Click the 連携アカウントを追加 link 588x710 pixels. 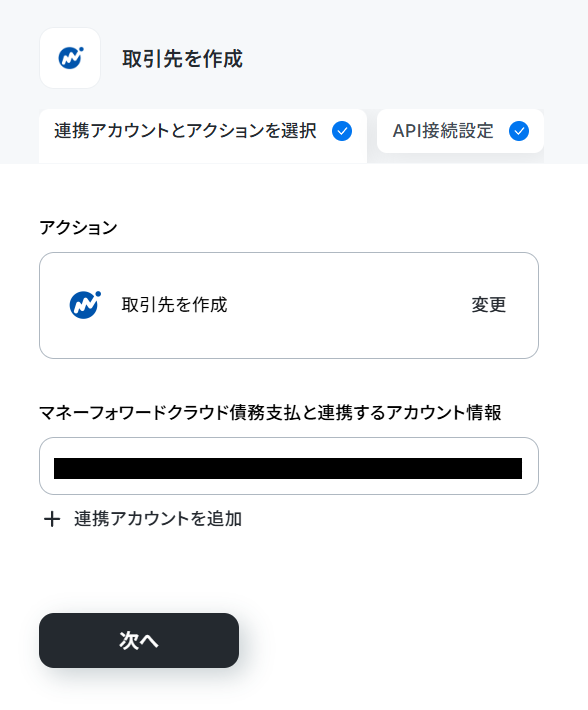tap(158, 519)
